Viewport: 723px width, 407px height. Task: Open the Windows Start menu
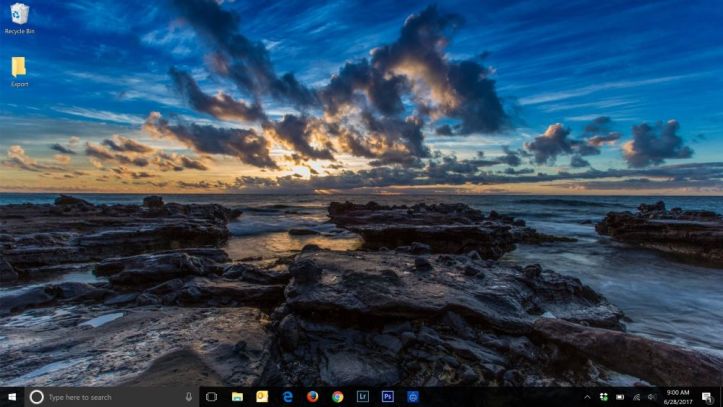point(11,397)
